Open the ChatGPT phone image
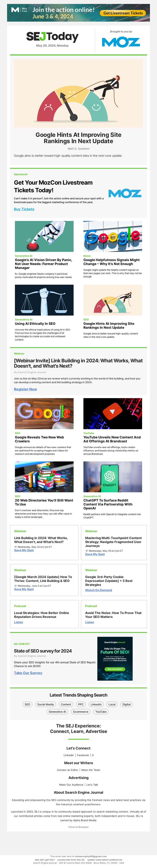The image size is (157, 868). (113, 477)
